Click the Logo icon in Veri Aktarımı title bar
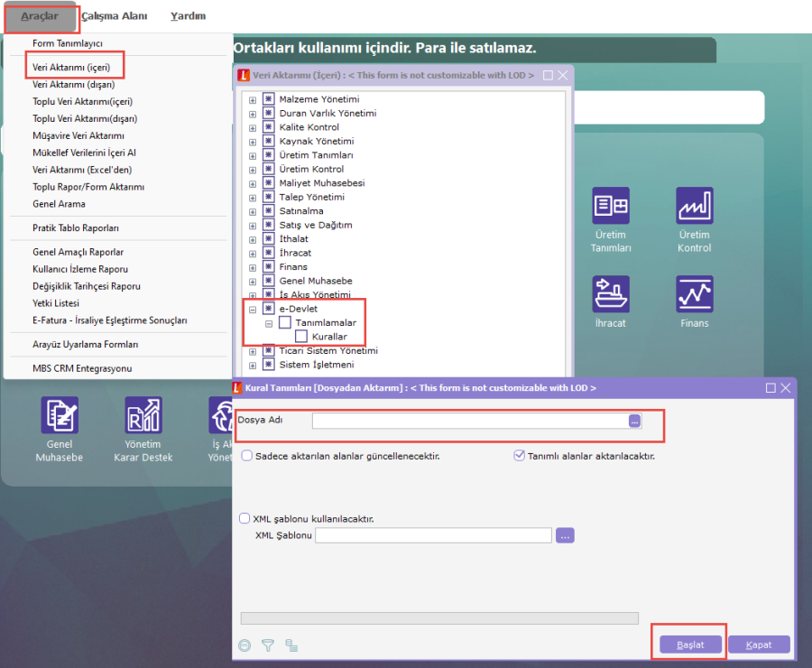The height and width of the screenshot is (668, 812). [244, 75]
